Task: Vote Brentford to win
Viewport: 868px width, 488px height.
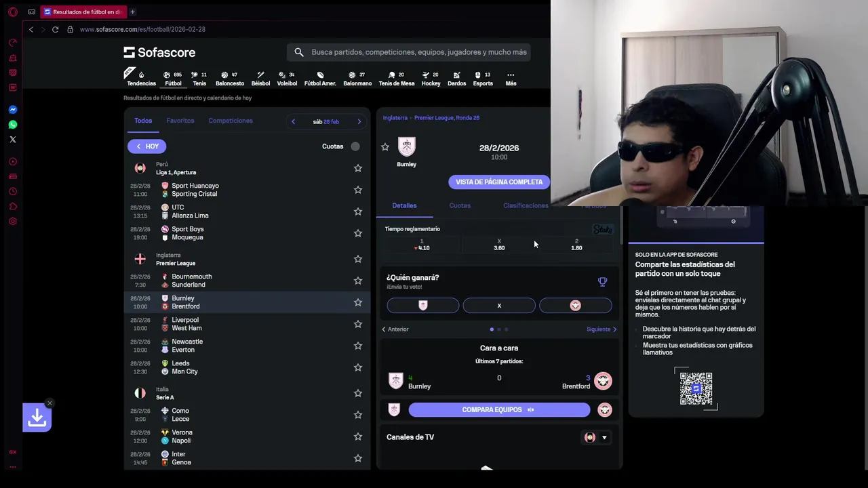Action: [575, 306]
